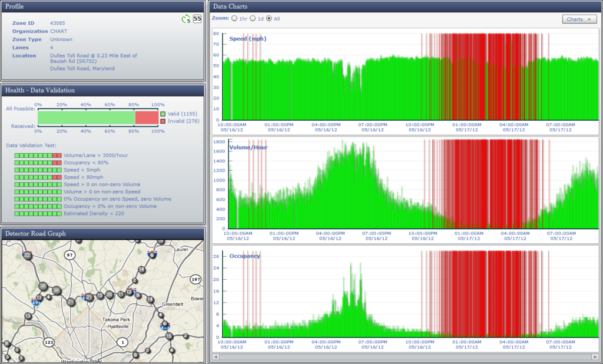This screenshot has width=603, height=364.
Task: Click the 'Volume/Hour' chart title
Action: [x=249, y=147]
